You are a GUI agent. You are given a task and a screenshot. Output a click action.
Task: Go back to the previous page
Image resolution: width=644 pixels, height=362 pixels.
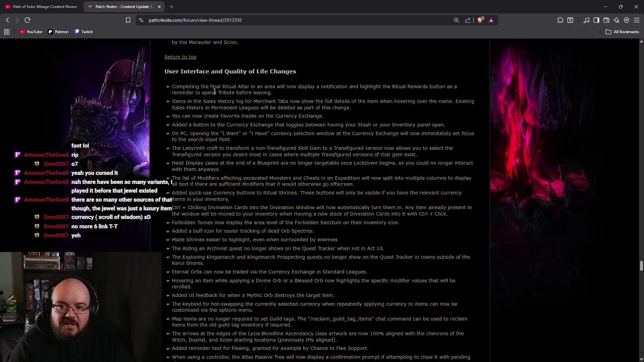7,20
